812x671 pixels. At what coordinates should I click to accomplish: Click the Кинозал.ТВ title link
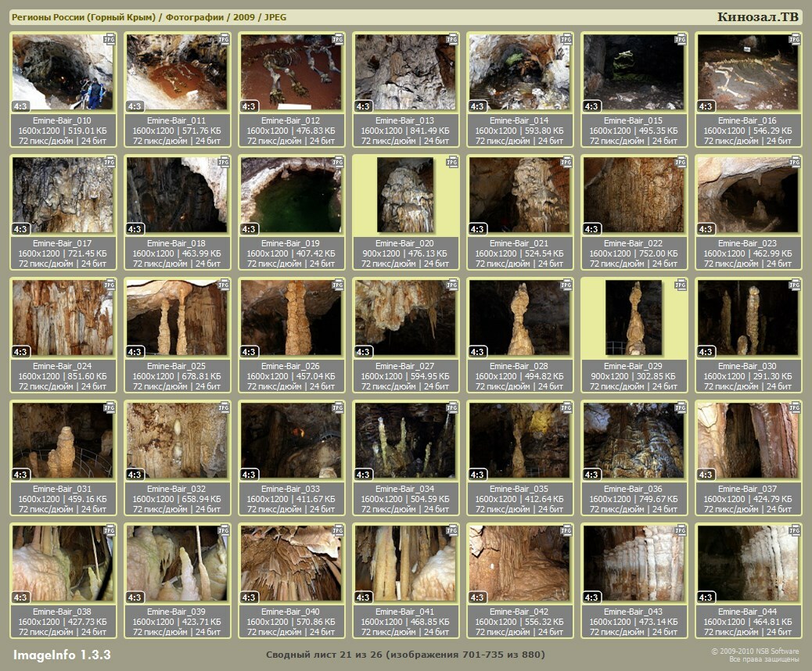(x=757, y=17)
